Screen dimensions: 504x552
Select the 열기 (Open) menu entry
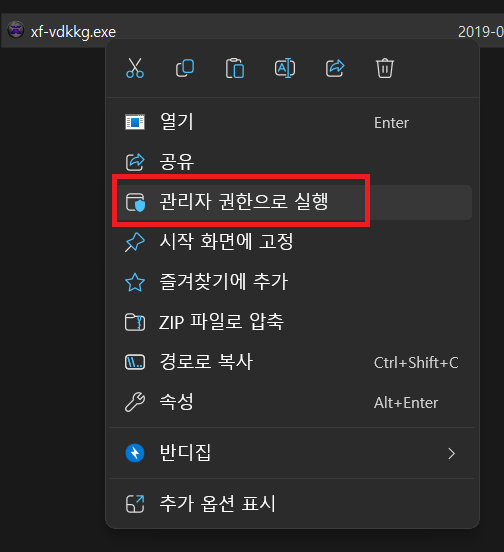pos(292,122)
